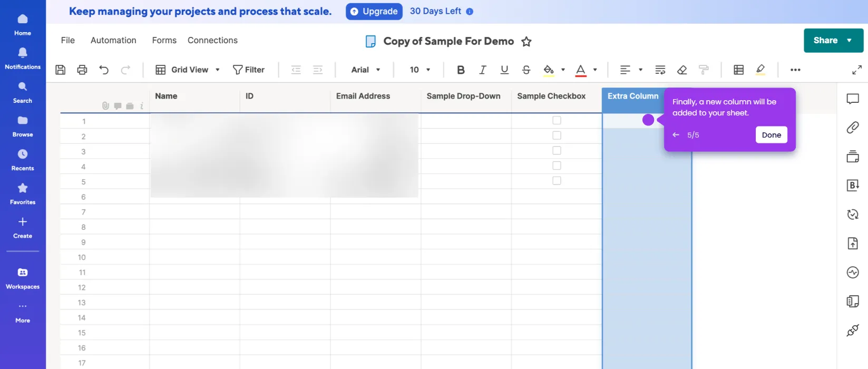Toggle strikethrough formatting
Viewport: 868px width, 369px height.
526,70
